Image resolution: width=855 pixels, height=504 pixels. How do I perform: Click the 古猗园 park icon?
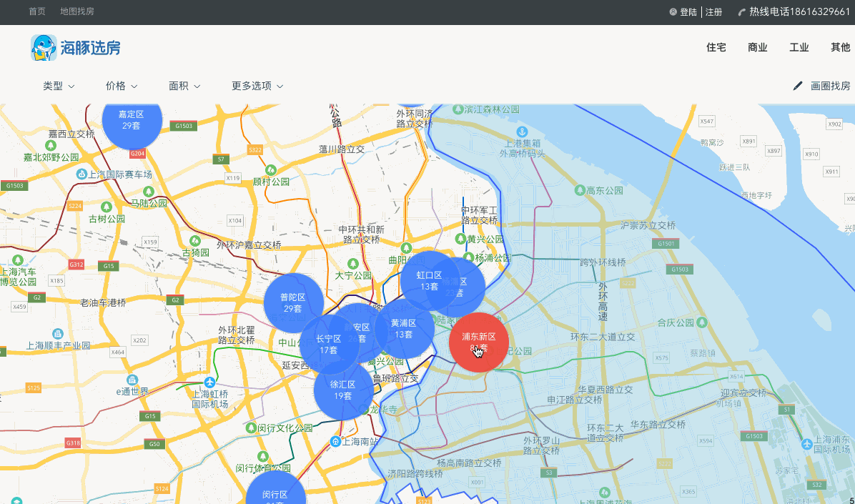coord(194,240)
